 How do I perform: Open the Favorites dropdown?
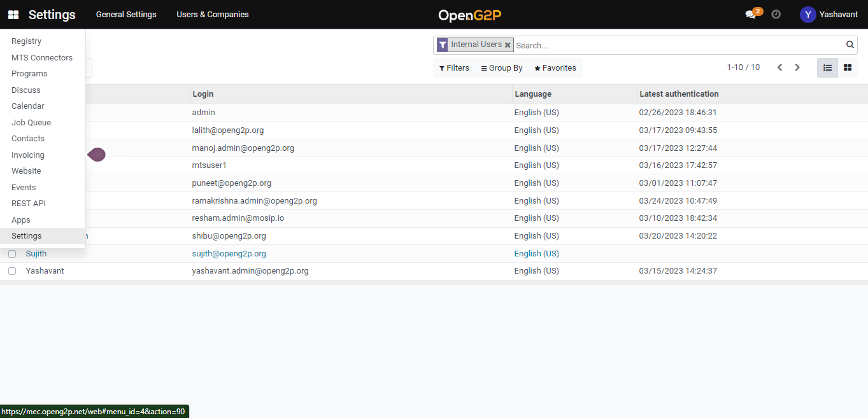[x=555, y=68]
